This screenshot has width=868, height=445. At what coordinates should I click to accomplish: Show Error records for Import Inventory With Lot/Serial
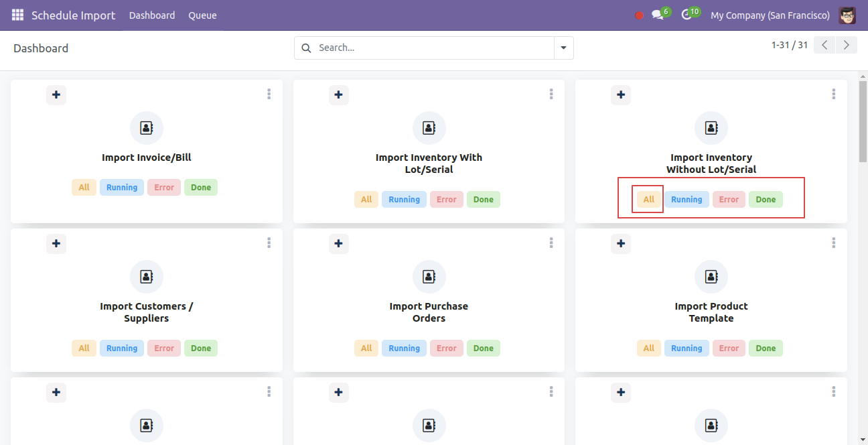tap(447, 200)
